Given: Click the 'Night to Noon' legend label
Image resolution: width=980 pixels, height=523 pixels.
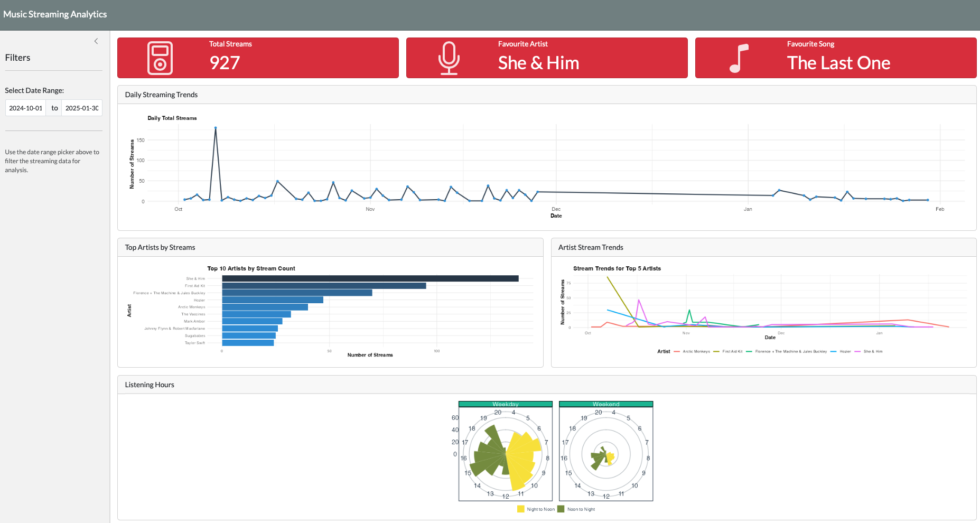Looking at the screenshot, I should coord(541,509).
